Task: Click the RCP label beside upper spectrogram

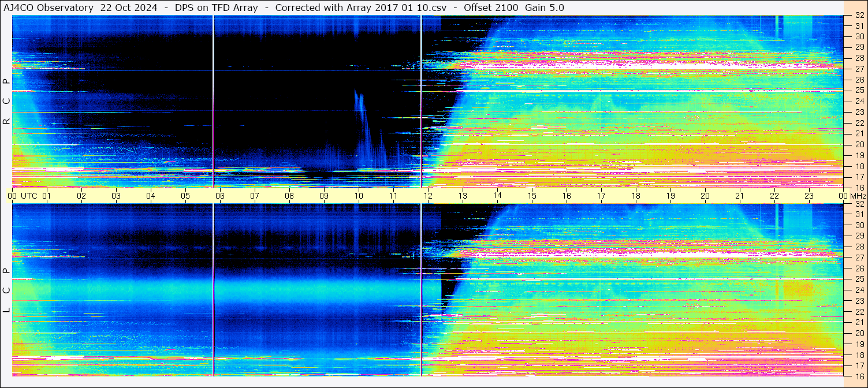Action: click(x=6, y=102)
